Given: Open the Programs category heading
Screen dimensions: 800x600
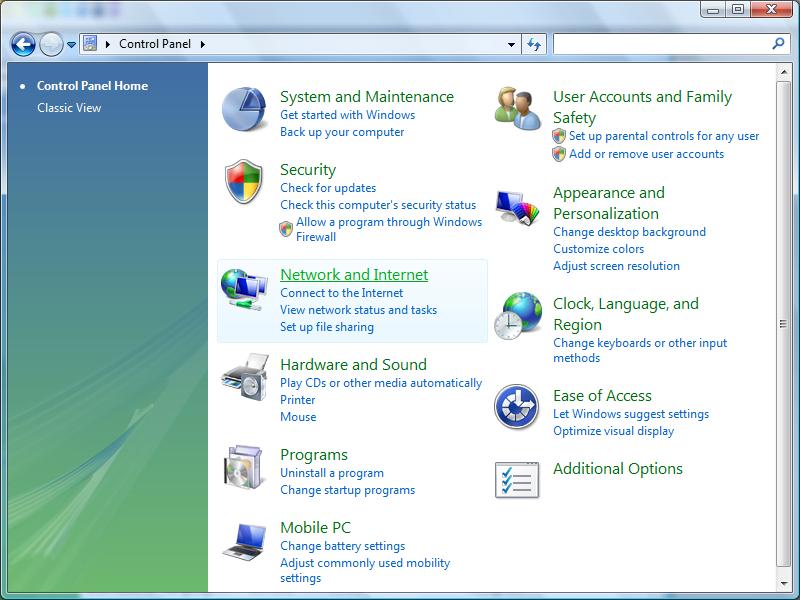Looking at the screenshot, I should click(314, 455).
